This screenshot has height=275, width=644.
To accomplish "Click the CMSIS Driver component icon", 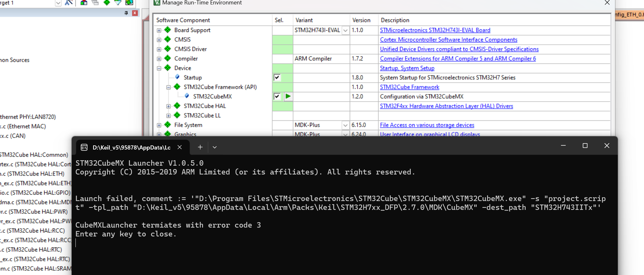I will (168, 49).
